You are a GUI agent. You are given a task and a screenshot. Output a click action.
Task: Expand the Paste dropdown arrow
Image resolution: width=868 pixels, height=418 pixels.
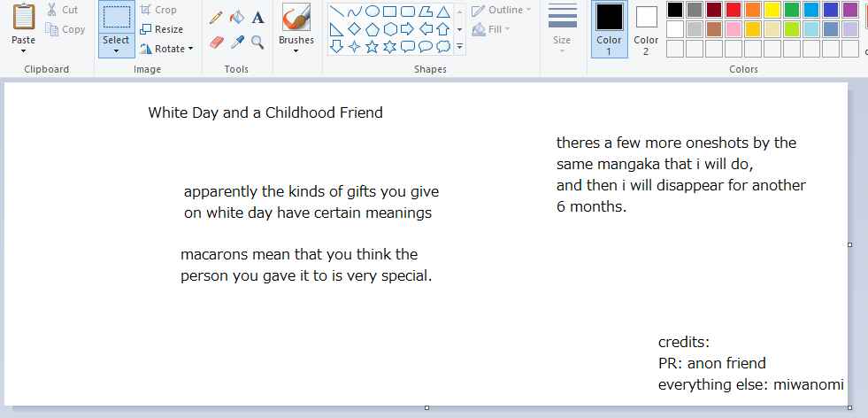click(x=23, y=51)
